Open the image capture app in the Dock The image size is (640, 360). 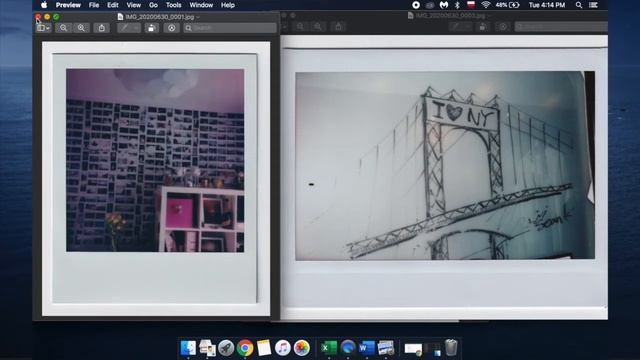(x=386, y=348)
